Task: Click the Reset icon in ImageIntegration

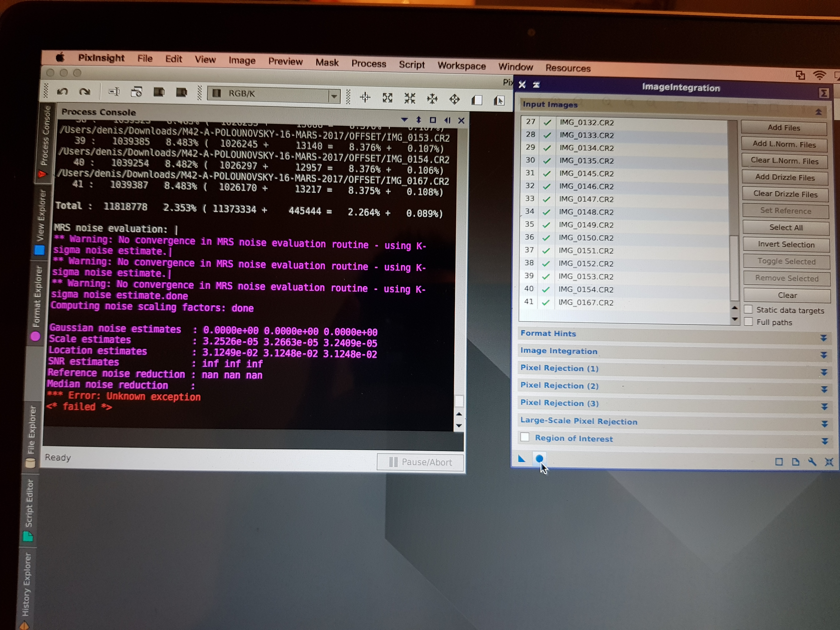Action: (x=829, y=462)
